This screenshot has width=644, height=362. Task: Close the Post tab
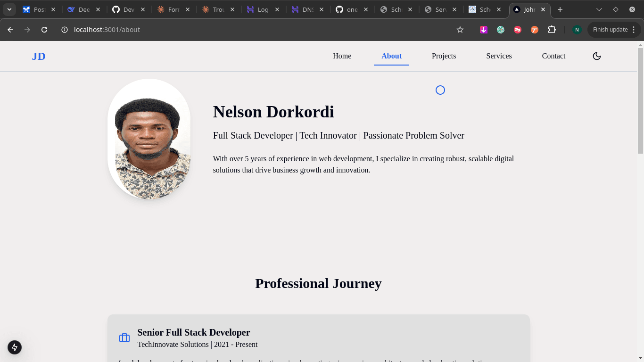[x=53, y=9]
